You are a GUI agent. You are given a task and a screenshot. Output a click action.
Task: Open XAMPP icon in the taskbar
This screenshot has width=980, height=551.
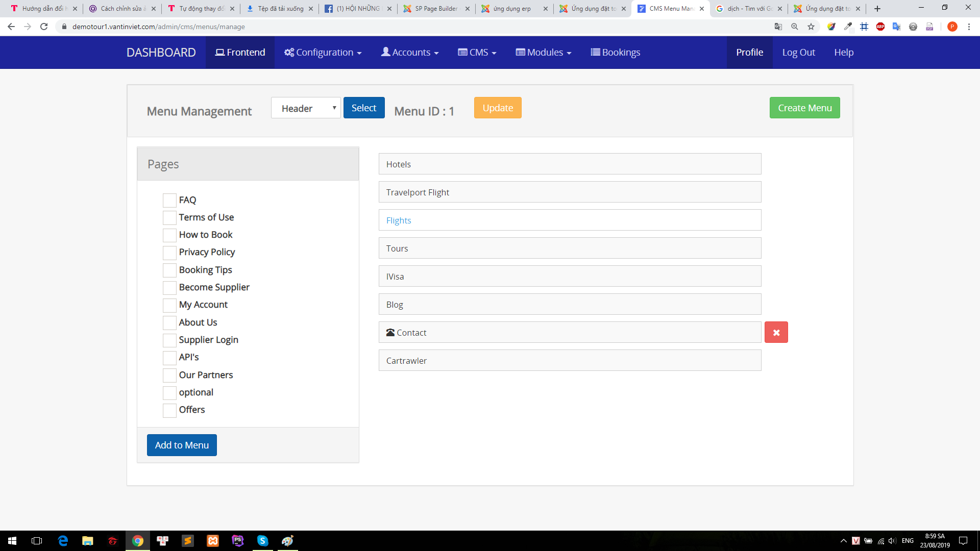pyautogui.click(x=213, y=541)
